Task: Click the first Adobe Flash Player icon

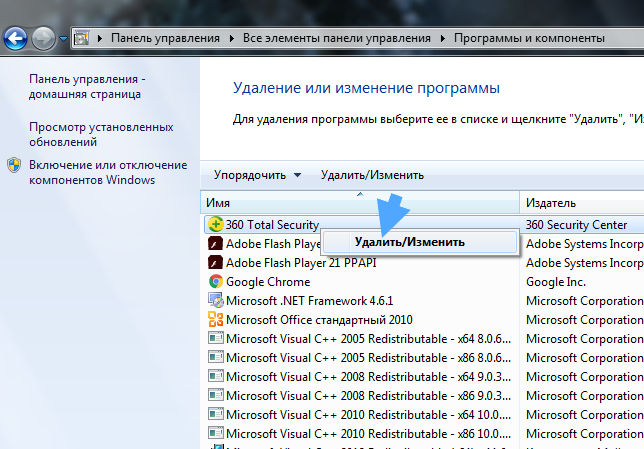Action: (x=215, y=244)
